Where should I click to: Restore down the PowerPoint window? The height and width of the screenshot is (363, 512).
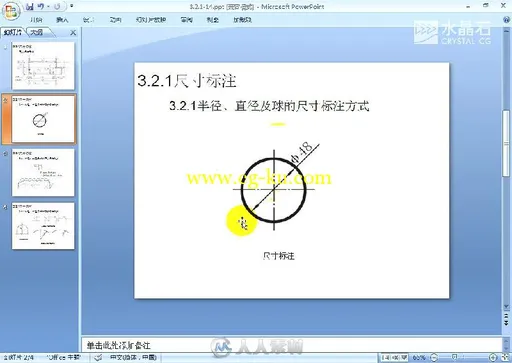[x=486, y=5]
